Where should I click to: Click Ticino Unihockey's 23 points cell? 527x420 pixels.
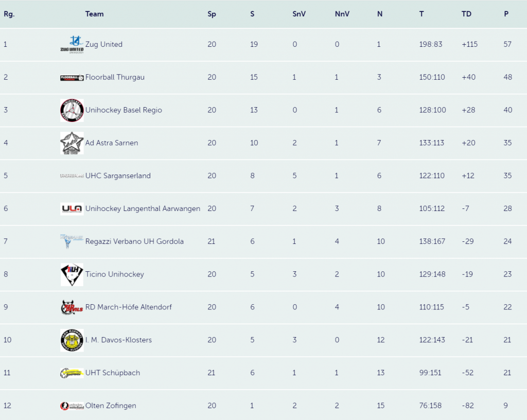click(x=507, y=274)
